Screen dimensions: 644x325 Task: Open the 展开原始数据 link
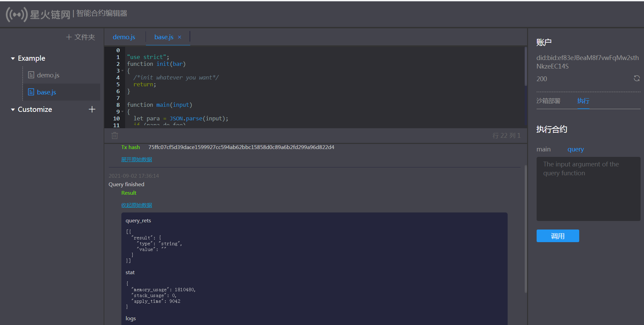click(137, 160)
